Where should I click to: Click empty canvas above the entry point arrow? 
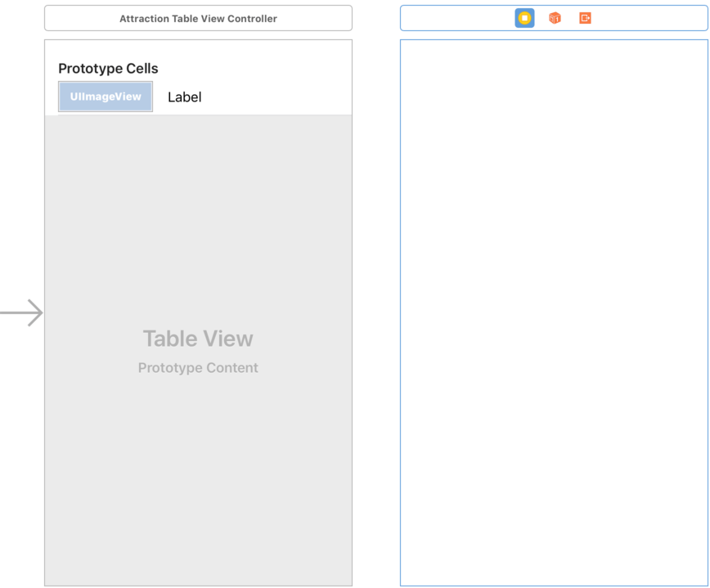click(22, 164)
